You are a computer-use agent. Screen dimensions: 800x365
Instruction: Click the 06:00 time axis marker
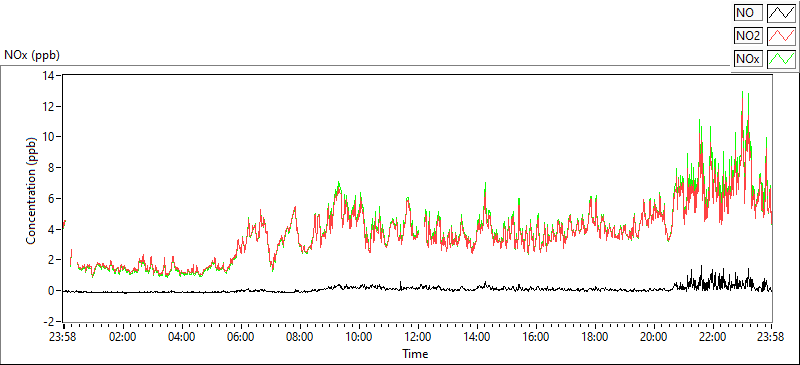pos(241,337)
